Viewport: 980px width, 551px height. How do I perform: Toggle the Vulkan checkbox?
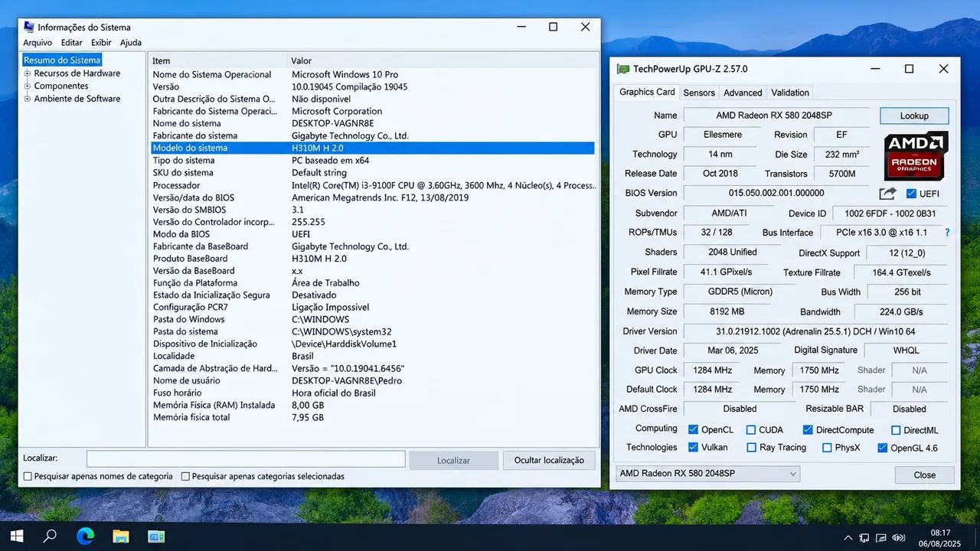coord(693,448)
